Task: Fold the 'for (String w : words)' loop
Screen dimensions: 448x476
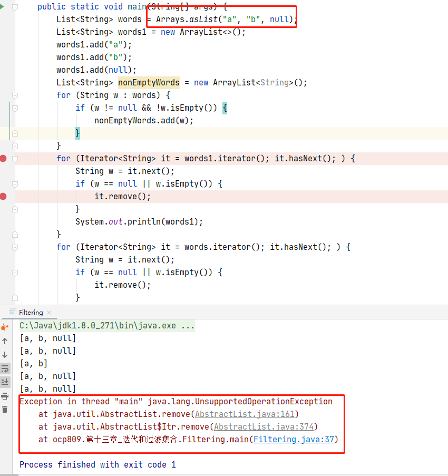Action: click(15, 95)
